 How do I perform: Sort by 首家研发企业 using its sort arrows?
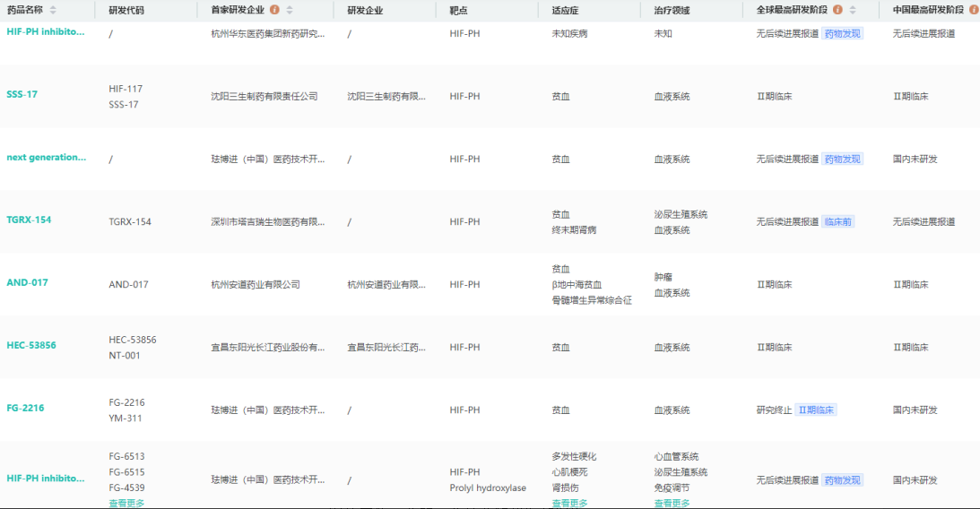click(x=290, y=10)
